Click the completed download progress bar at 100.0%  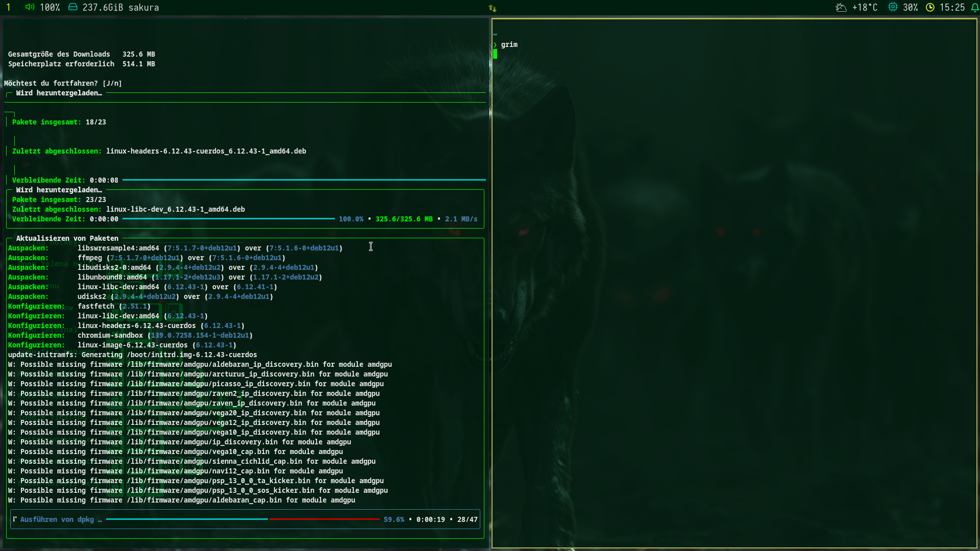pos(228,219)
